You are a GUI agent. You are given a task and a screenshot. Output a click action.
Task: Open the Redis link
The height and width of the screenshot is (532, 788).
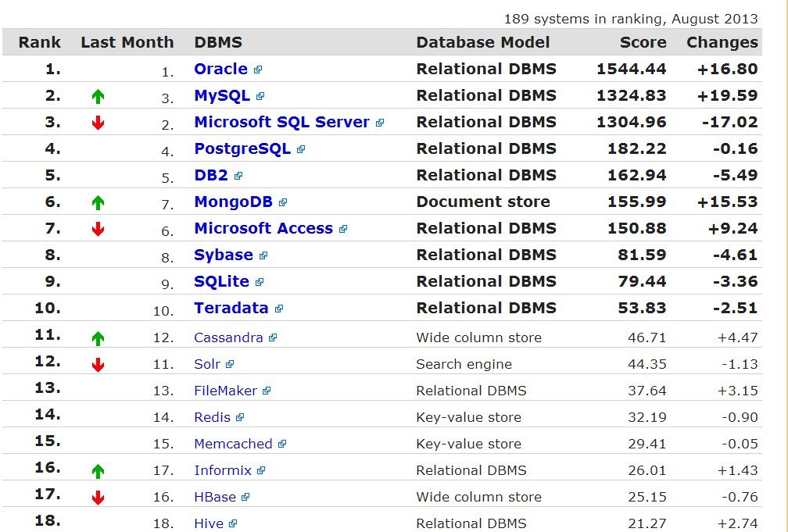(x=212, y=417)
